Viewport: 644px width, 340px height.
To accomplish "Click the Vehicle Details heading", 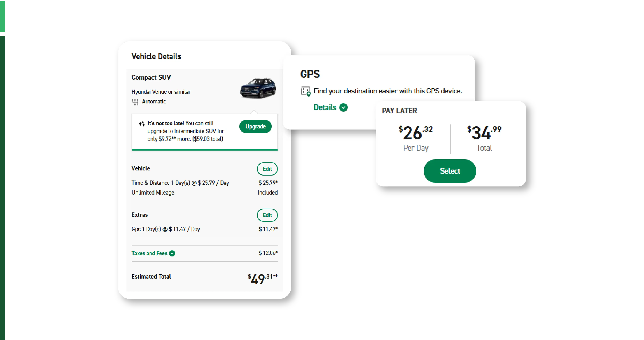I will 156,57.
